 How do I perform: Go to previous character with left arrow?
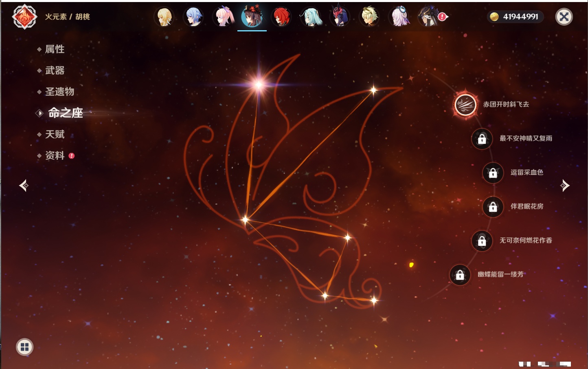[x=24, y=186]
